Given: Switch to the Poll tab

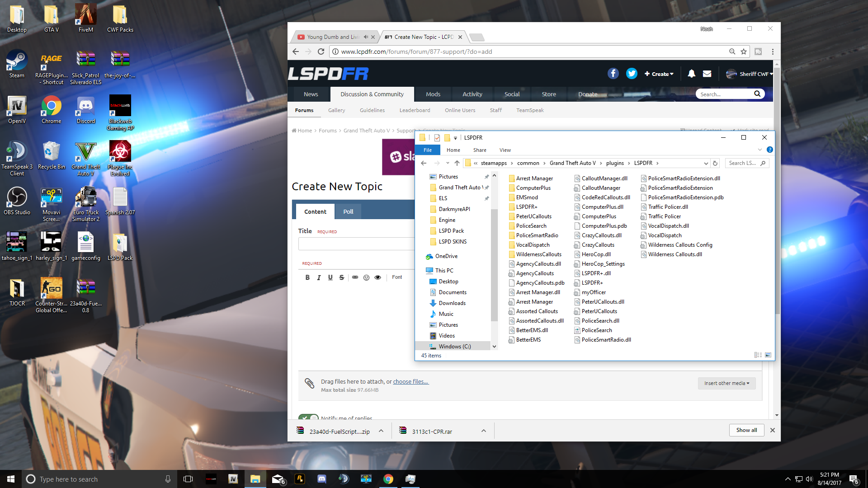Looking at the screenshot, I should (348, 211).
